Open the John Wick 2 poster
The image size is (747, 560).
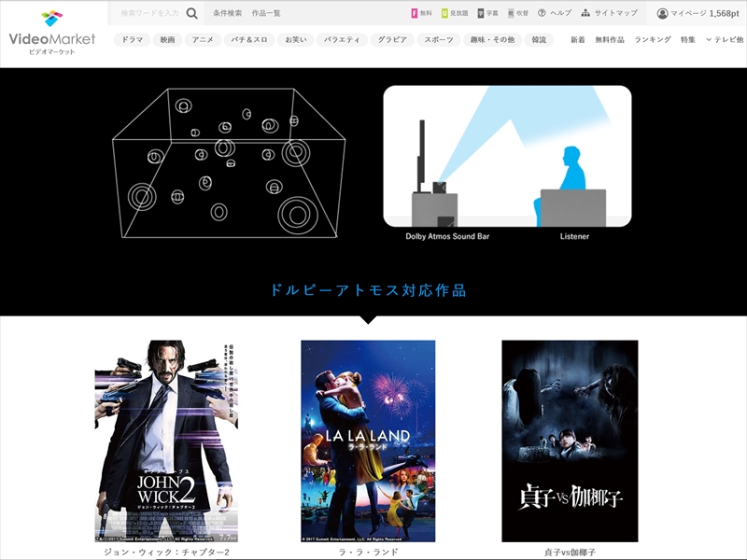pos(166,441)
